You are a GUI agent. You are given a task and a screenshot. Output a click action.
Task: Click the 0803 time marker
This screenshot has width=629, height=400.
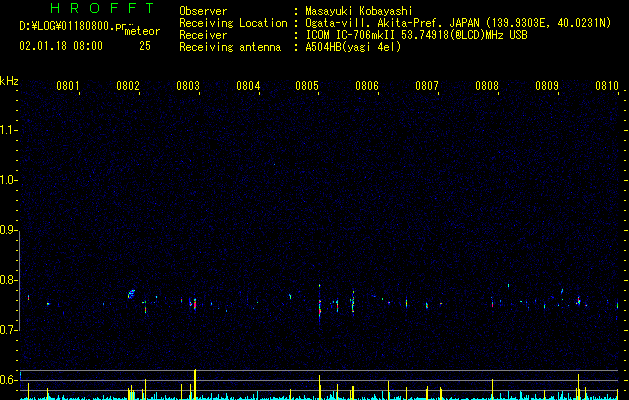(187, 85)
